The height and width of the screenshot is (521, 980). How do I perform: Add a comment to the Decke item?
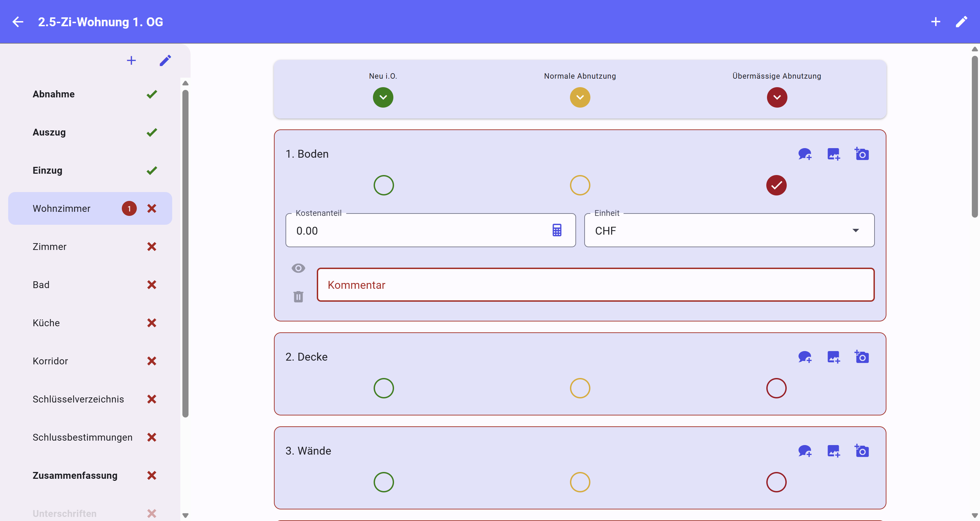point(805,357)
